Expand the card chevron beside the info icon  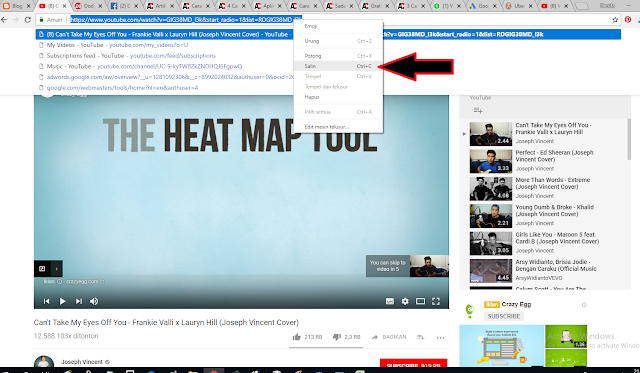coord(57,269)
